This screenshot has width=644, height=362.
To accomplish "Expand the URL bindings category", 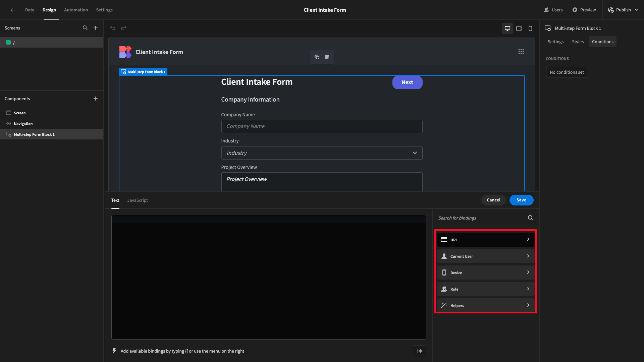I will pos(486,240).
